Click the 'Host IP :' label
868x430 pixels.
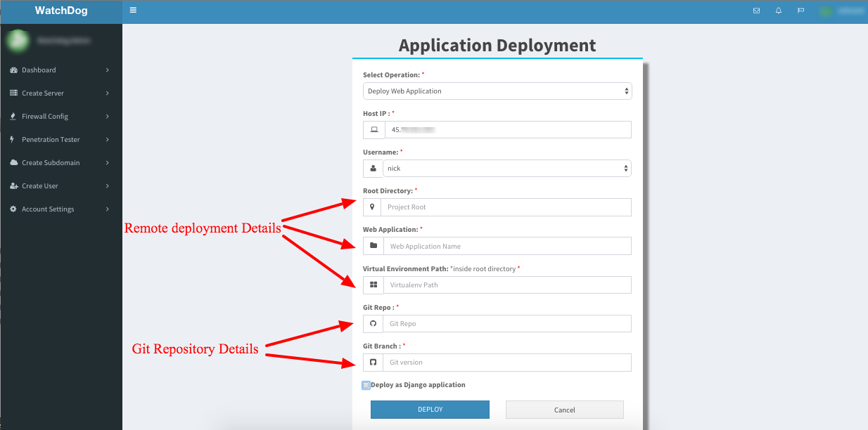(x=376, y=113)
